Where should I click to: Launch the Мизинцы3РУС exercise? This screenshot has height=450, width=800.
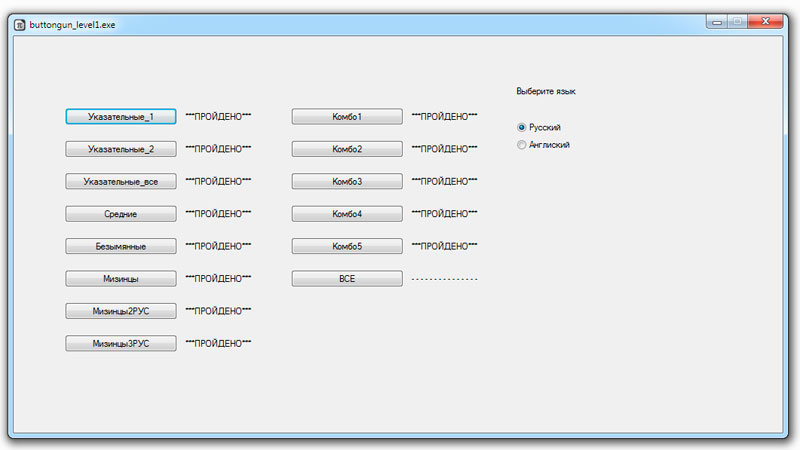tap(121, 343)
